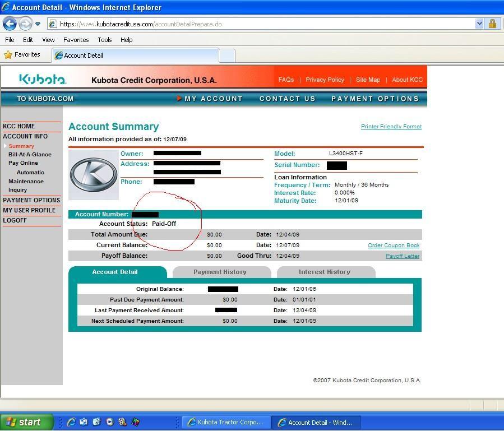Open the Tools menu
The image size is (504, 431).
[105, 40]
